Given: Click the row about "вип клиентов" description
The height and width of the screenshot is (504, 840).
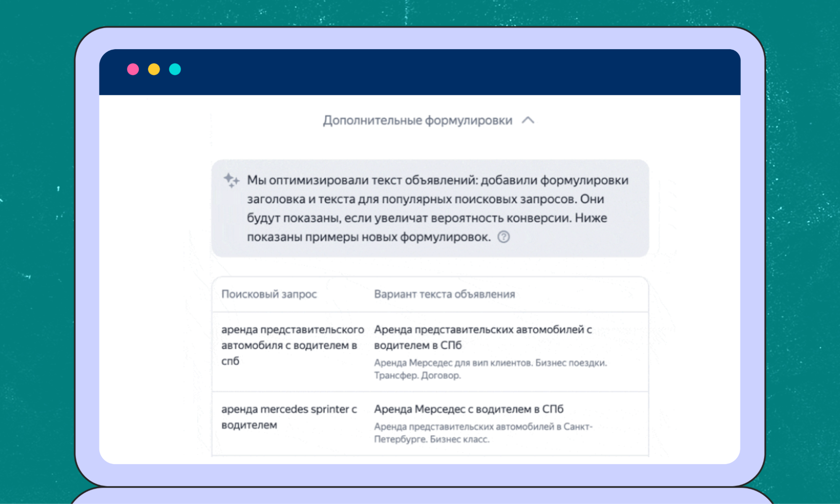Looking at the screenshot, I should coord(491,363).
